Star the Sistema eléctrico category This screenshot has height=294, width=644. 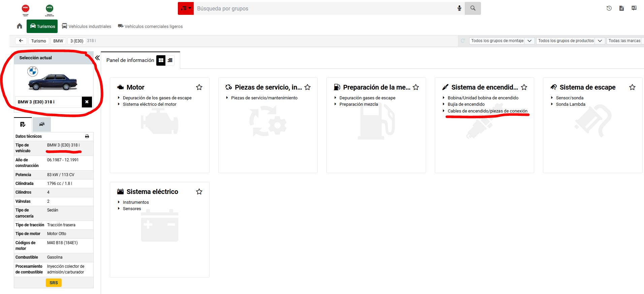(199, 192)
